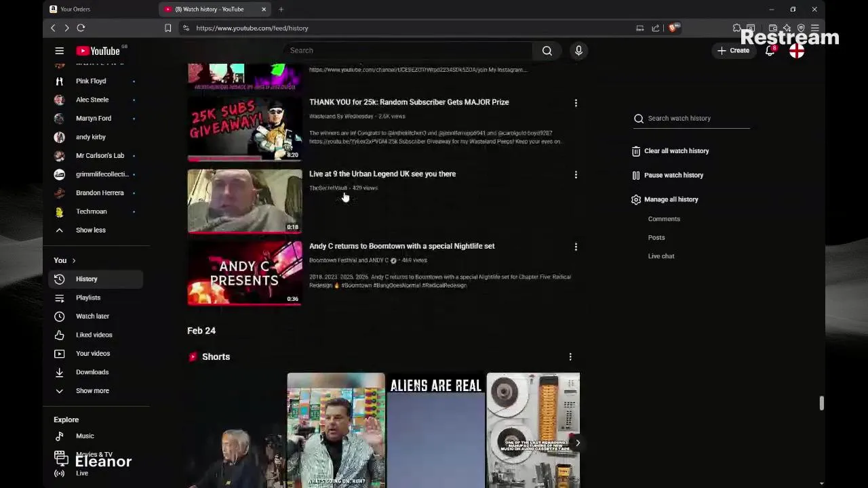
Task: Open the Brave VPN shield icon
Action: coord(801,28)
